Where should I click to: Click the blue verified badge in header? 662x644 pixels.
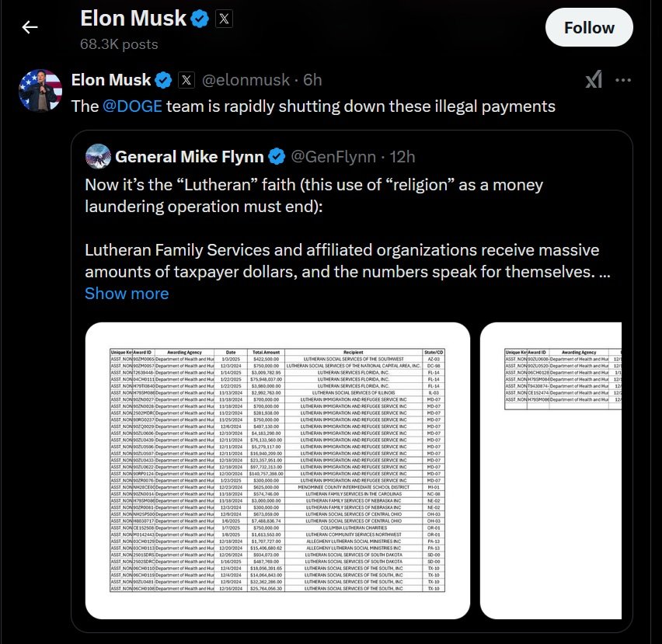coord(200,19)
